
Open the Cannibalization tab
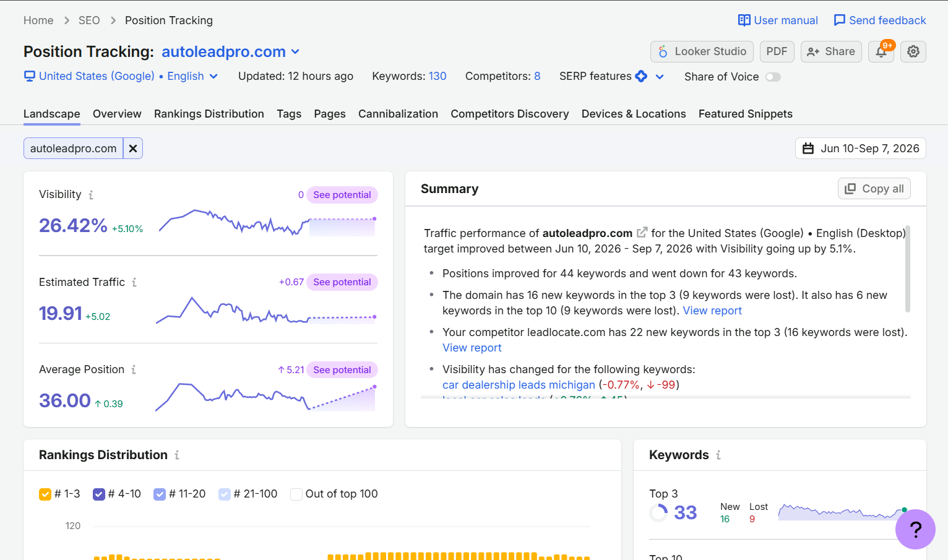[x=398, y=114]
